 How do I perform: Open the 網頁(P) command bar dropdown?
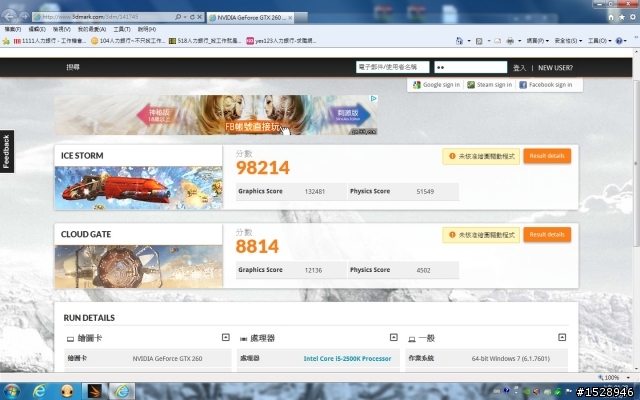(538, 41)
